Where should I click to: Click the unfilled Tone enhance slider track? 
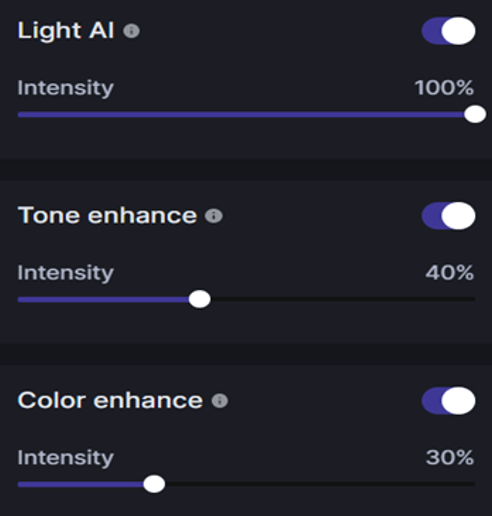tap(343, 299)
